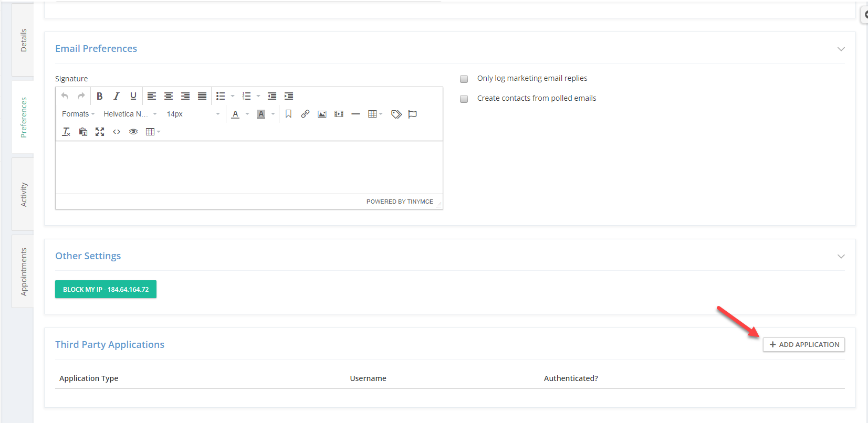Image resolution: width=868 pixels, height=423 pixels.
Task: Insert media video into the signature
Action: click(x=339, y=114)
